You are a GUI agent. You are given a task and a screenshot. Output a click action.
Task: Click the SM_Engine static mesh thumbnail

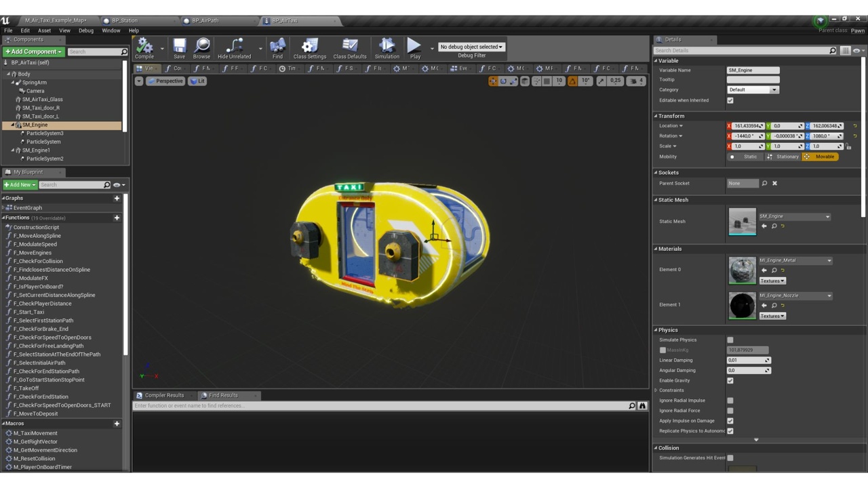point(742,222)
